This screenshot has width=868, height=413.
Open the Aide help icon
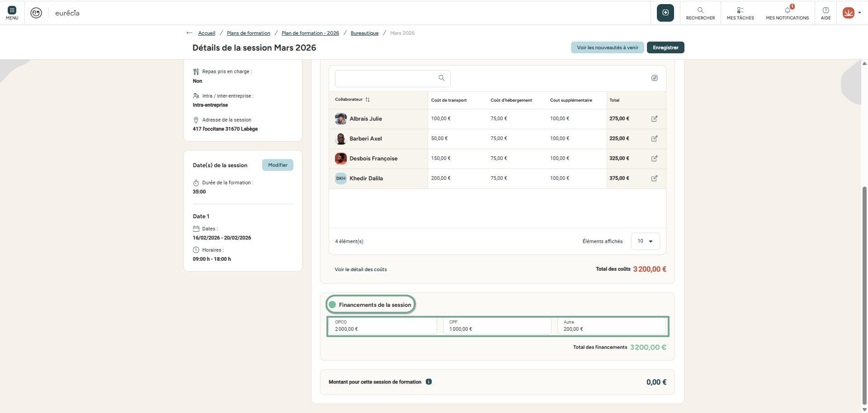[x=826, y=13]
